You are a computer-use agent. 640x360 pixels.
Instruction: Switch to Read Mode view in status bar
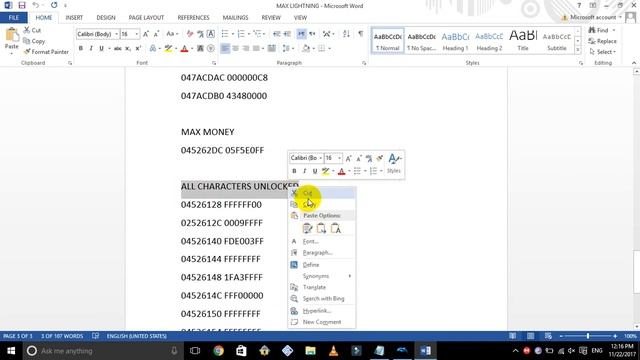[x=512, y=336]
